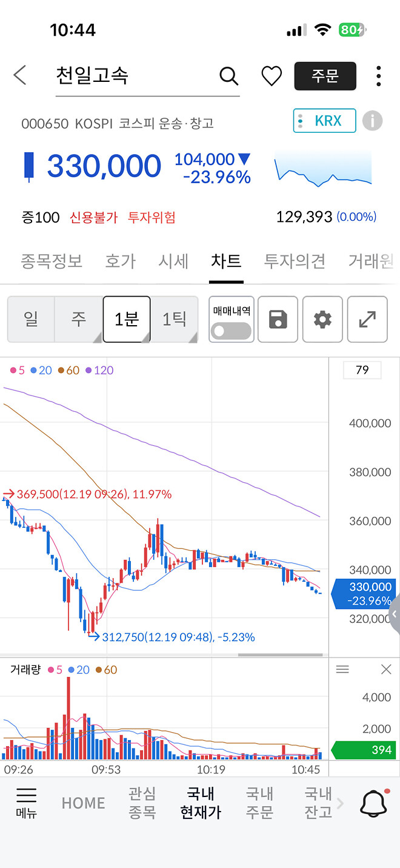
Task: Tap the KRX exchange selector
Action: [x=324, y=121]
